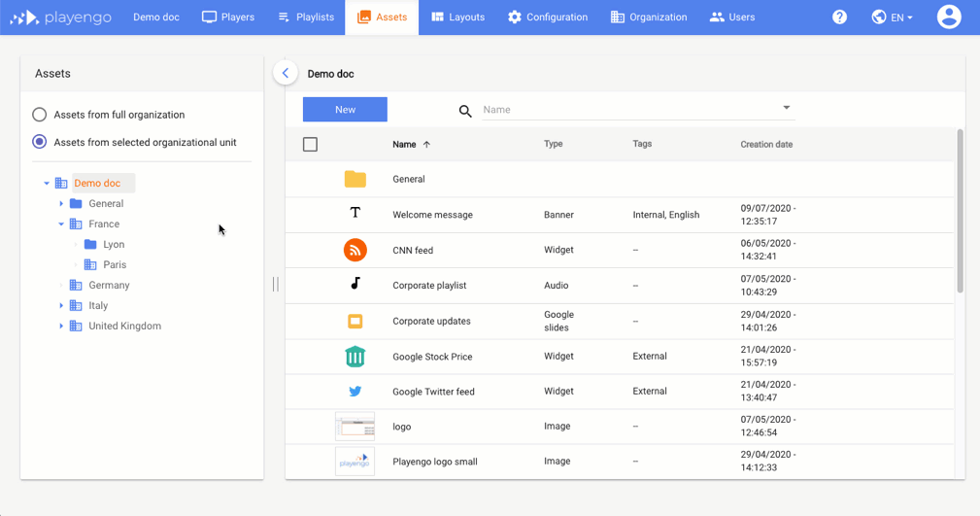
Task: Click the Corporate playlist music note icon
Action: pos(355,284)
